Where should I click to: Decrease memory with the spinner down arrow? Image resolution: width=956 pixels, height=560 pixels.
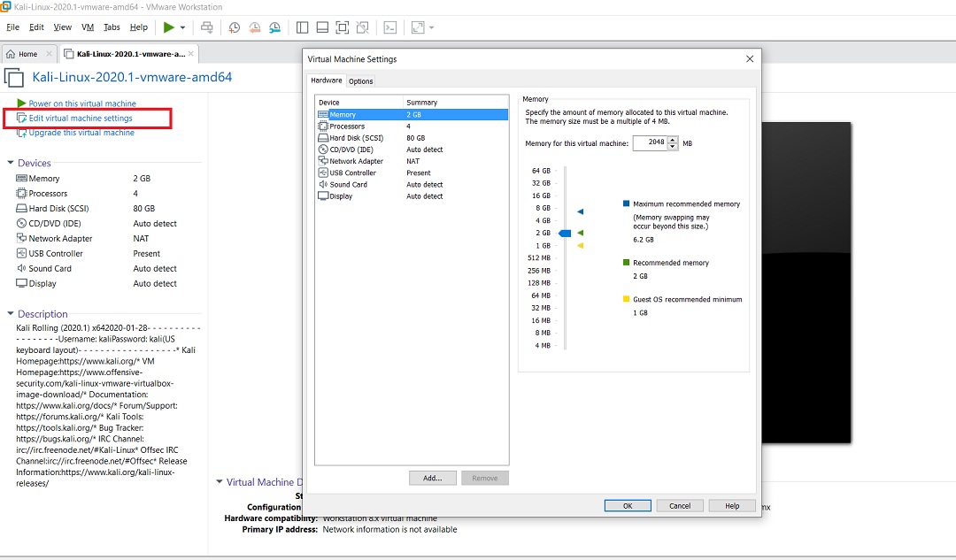673,147
